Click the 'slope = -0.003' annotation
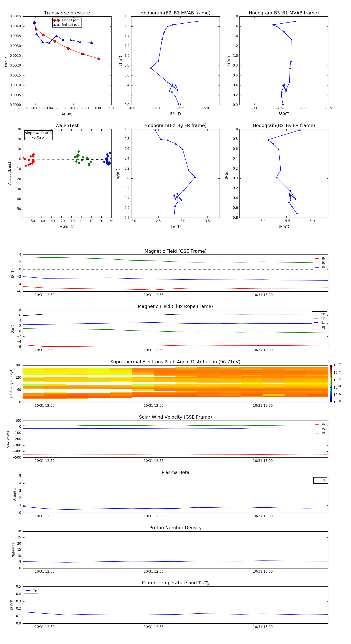The height and width of the screenshot is (644, 351). click(38, 133)
